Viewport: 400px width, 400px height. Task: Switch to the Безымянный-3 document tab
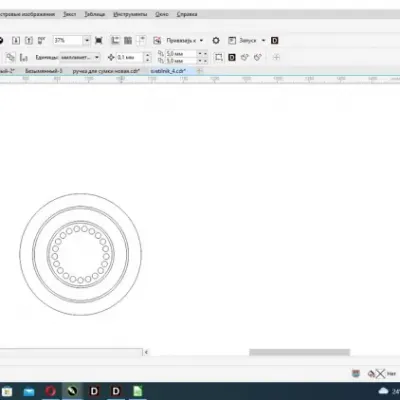pyautogui.click(x=44, y=71)
